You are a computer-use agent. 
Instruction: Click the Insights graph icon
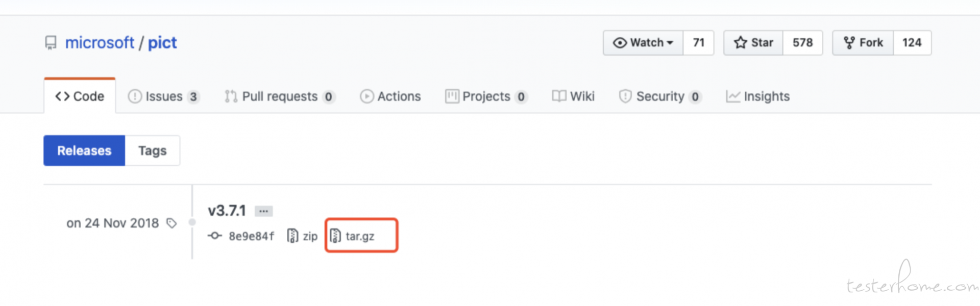733,96
